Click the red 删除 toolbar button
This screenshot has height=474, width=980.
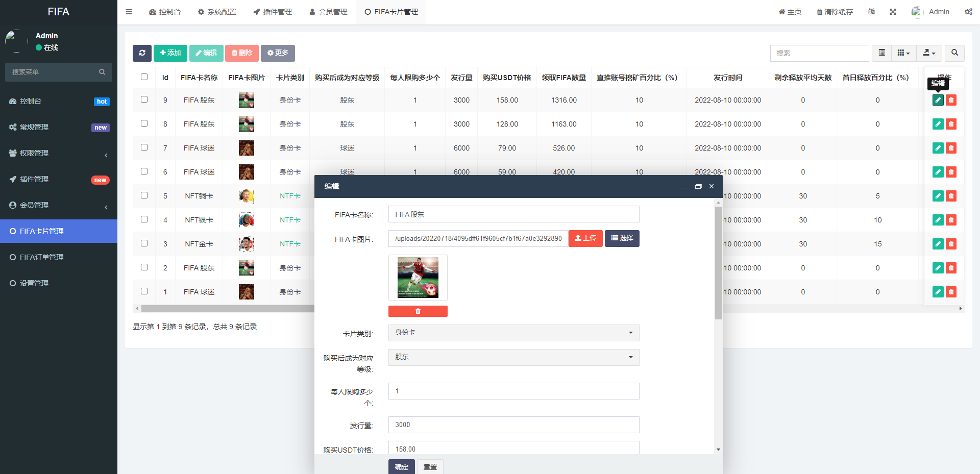point(242,53)
